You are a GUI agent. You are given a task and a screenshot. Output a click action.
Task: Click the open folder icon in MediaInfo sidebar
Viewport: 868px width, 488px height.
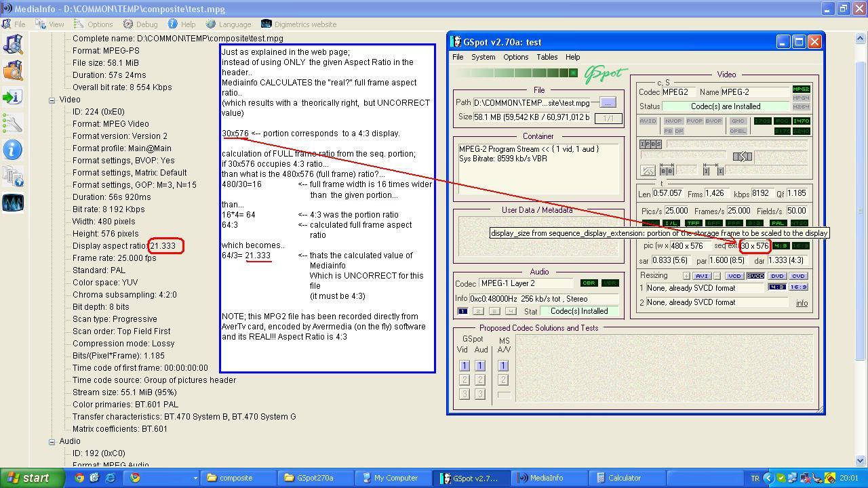13,71
